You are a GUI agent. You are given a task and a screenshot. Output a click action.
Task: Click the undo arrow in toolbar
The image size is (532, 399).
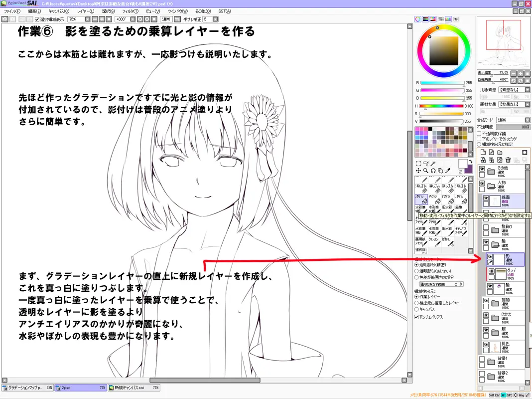(5, 19)
